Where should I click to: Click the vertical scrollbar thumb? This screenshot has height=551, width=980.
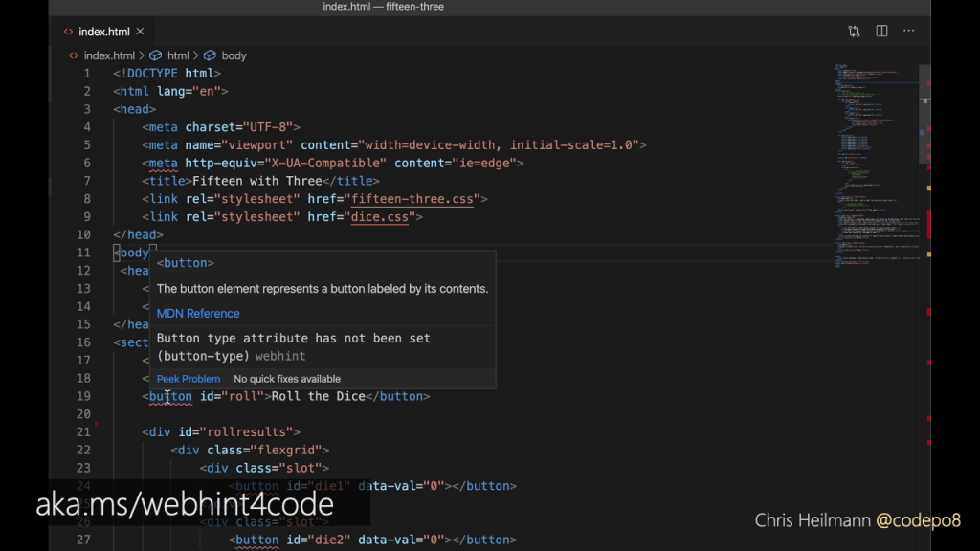(924, 114)
